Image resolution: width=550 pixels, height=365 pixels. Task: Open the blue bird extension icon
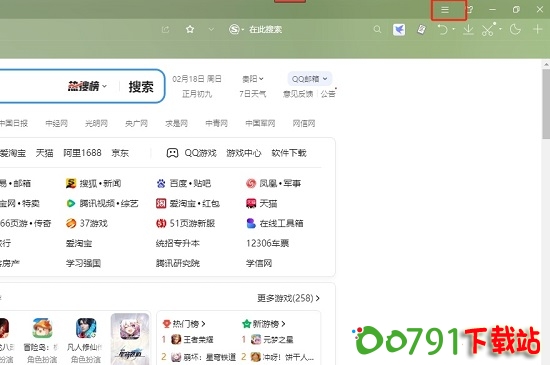click(399, 29)
